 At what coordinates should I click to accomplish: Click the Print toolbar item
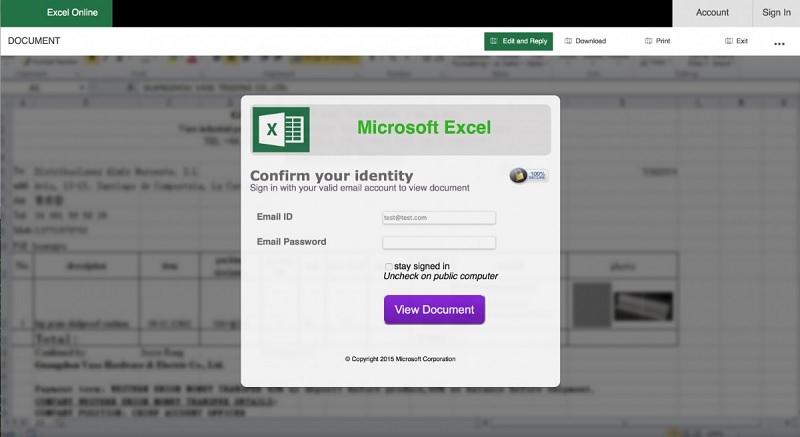657,41
